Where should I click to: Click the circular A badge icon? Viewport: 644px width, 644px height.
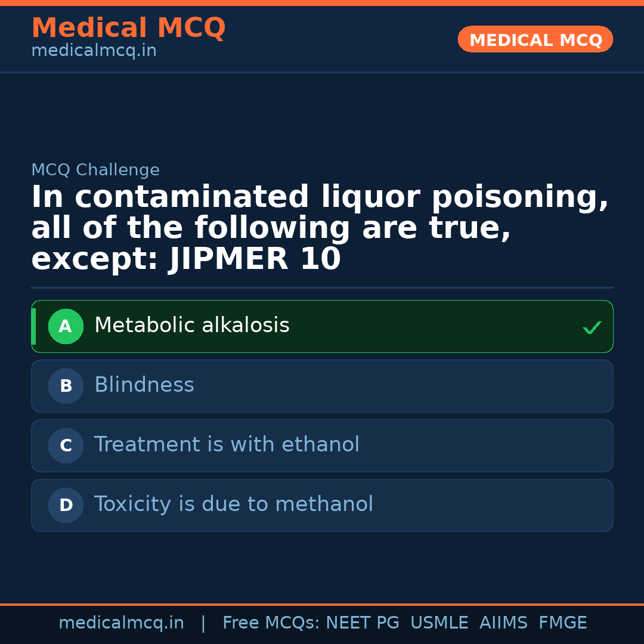pos(66,326)
